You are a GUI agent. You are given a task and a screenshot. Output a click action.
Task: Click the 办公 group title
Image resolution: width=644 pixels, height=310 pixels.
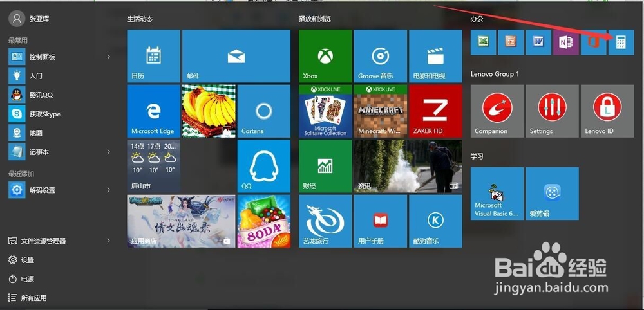click(477, 19)
